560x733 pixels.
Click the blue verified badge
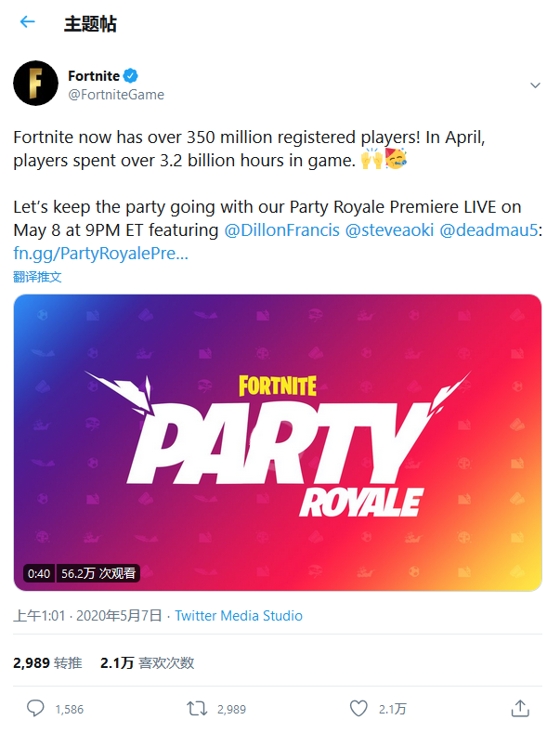point(133,75)
